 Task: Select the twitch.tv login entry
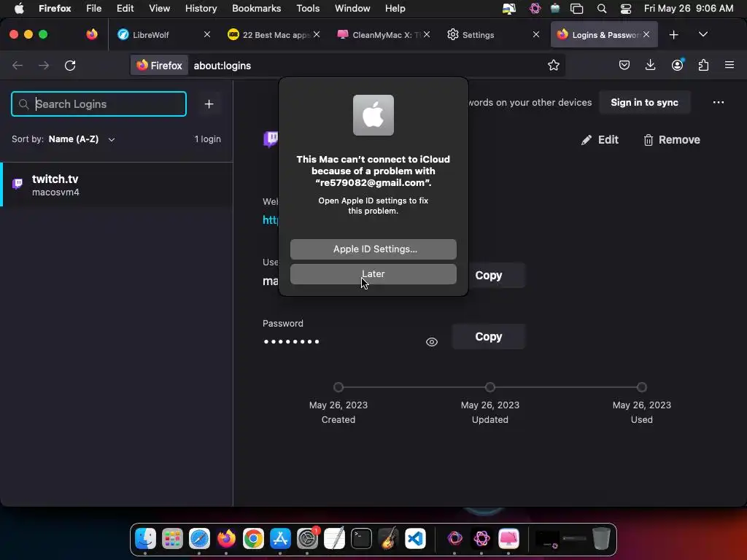pos(117,184)
